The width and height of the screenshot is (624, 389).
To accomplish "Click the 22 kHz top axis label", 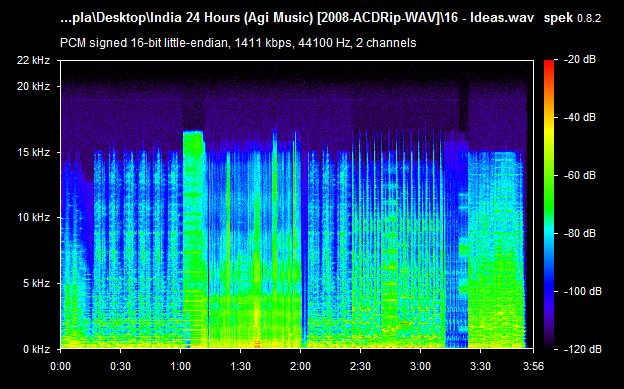I will pyautogui.click(x=33, y=60).
